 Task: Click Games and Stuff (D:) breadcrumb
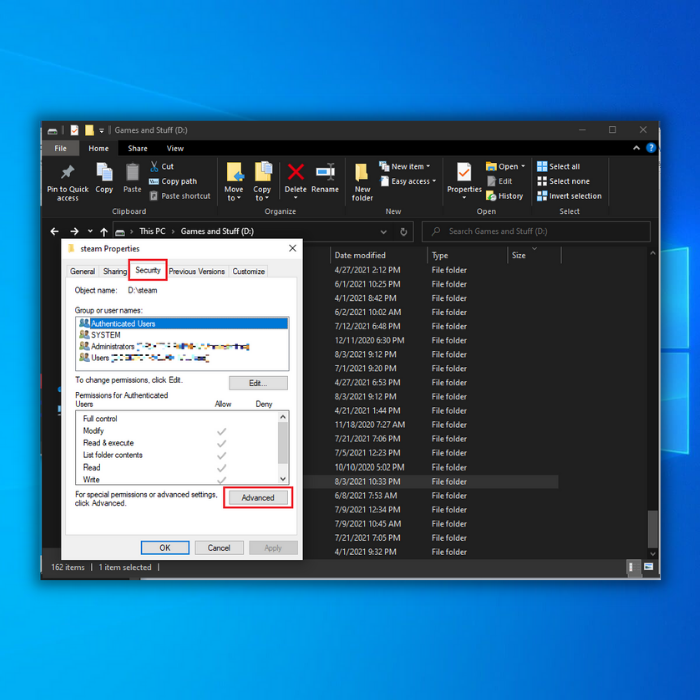pos(217,231)
